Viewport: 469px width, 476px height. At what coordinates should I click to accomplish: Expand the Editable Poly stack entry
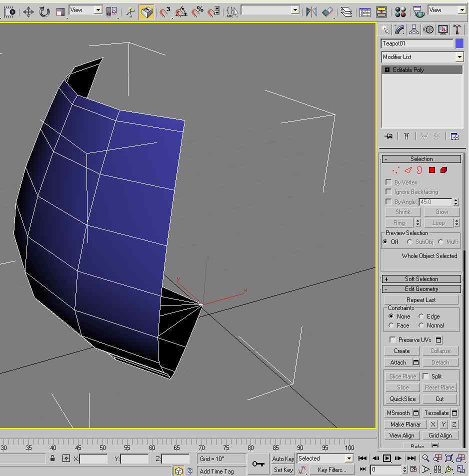point(387,70)
